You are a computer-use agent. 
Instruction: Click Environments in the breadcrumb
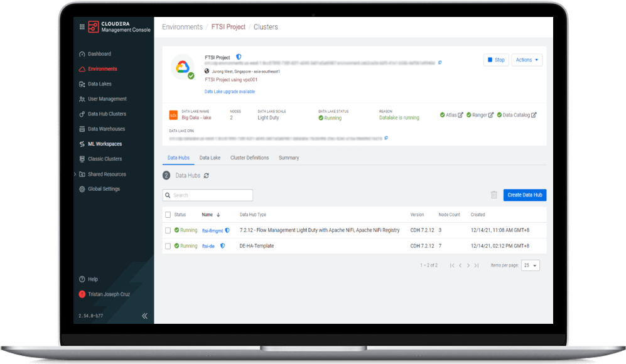pos(183,27)
